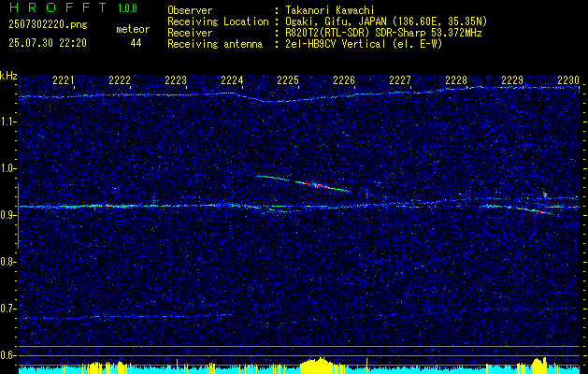Click the 0.6 frequency axis label
Viewport: 588px width, 374px height.
tap(8, 355)
